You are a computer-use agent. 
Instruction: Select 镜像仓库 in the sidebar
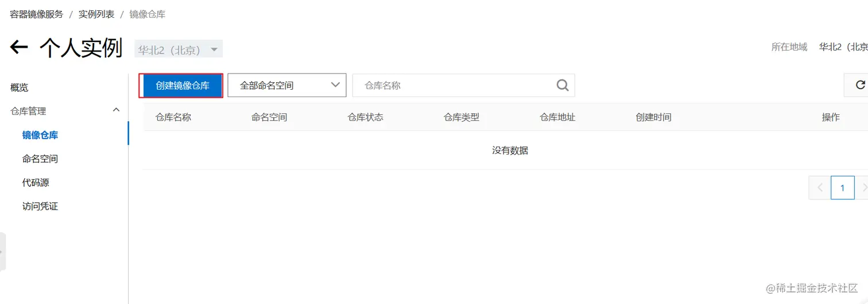pyautogui.click(x=40, y=135)
